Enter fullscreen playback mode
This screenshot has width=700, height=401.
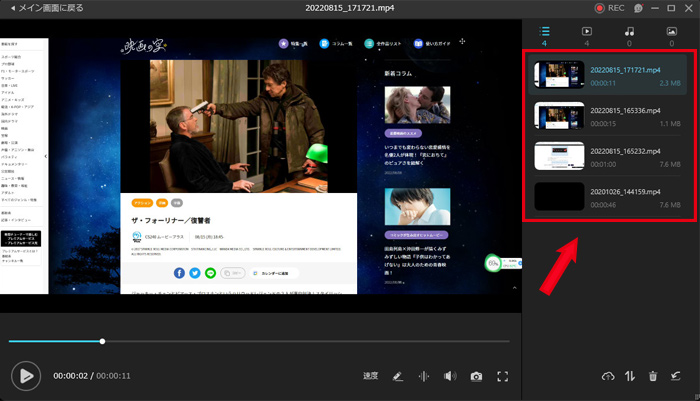point(503,376)
